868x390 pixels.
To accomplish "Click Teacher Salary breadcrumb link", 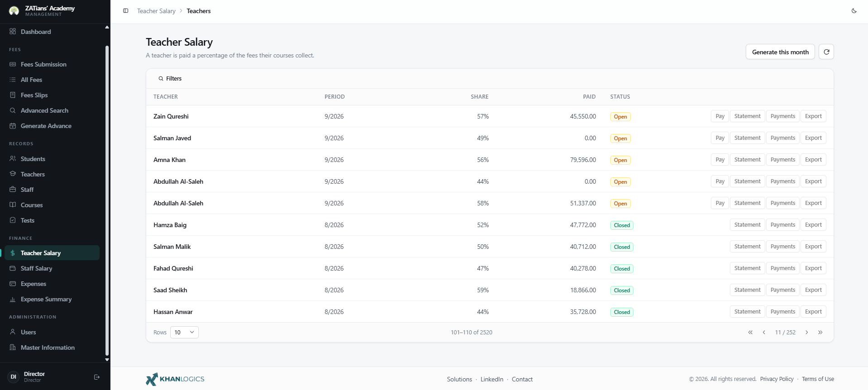I will (156, 11).
